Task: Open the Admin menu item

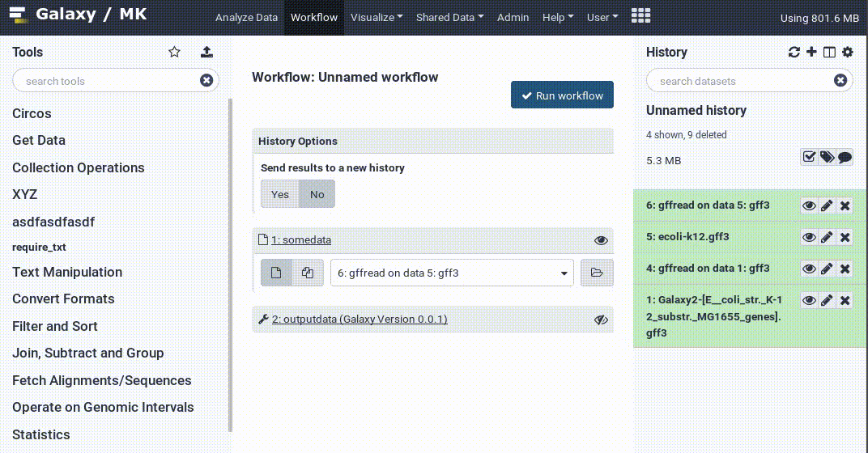Action: coord(513,17)
